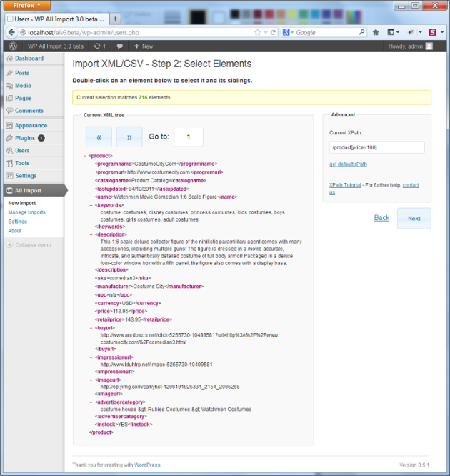Select the Users WP All Import browser tab
Viewport: 450px width, 476px height.
(56, 19)
